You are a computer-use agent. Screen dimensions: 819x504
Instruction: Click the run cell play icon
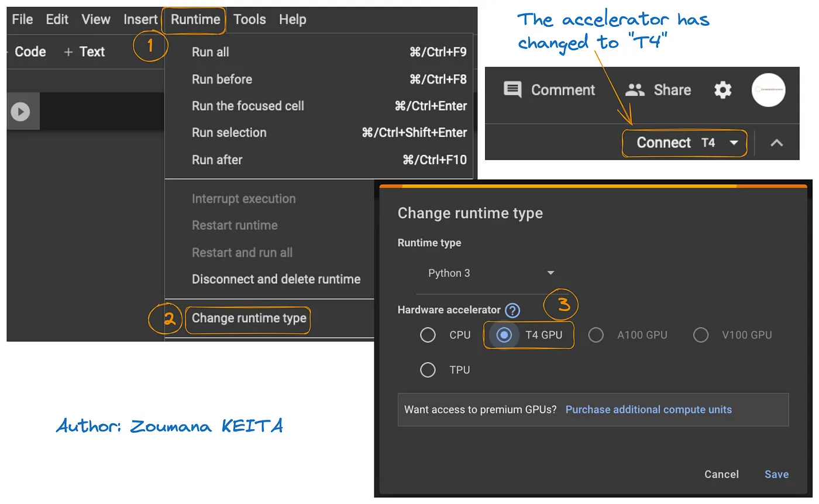(20, 111)
